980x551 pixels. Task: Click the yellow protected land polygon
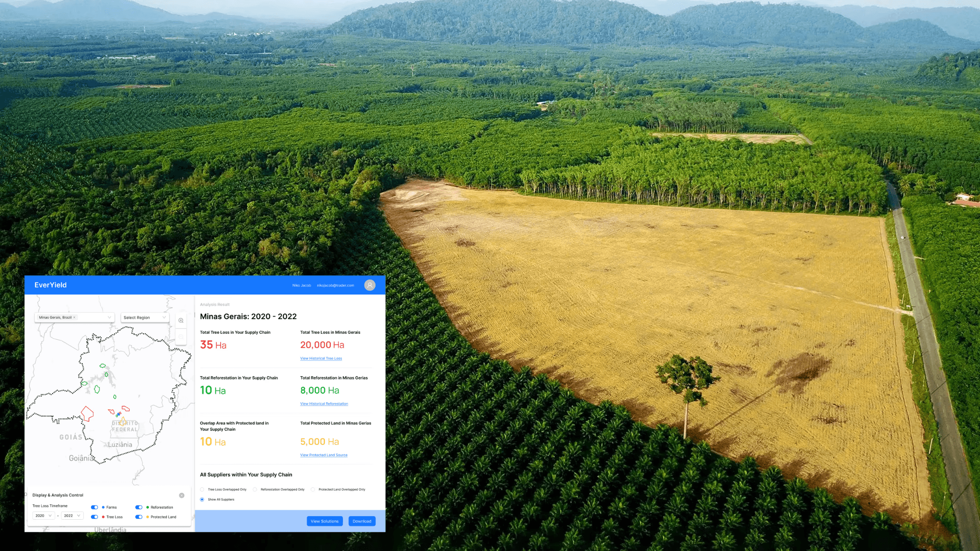point(122,422)
